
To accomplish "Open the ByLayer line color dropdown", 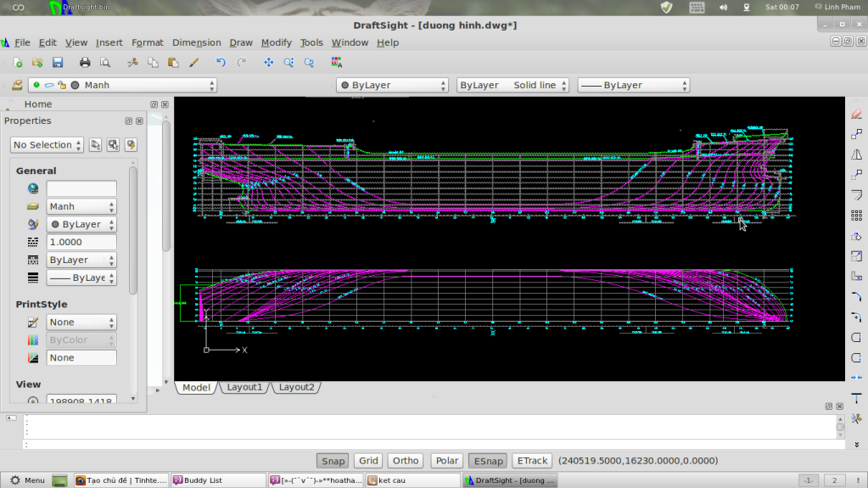I will (x=392, y=85).
